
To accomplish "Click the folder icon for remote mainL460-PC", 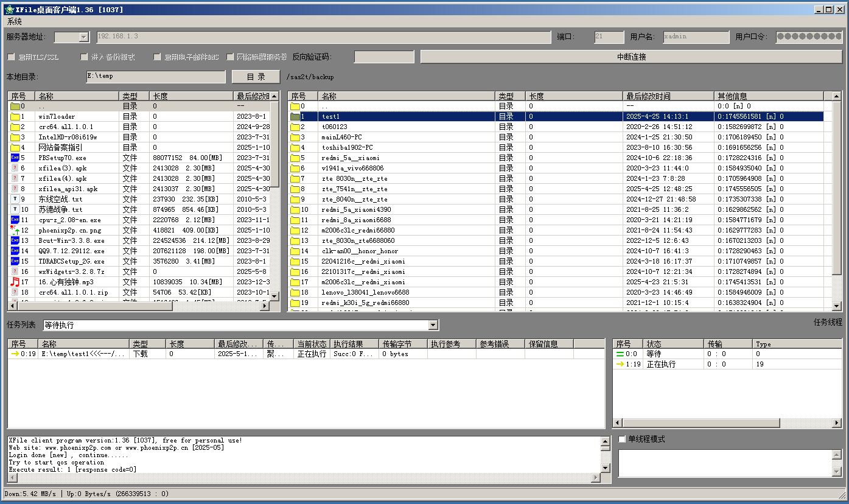I will point(296,137).
